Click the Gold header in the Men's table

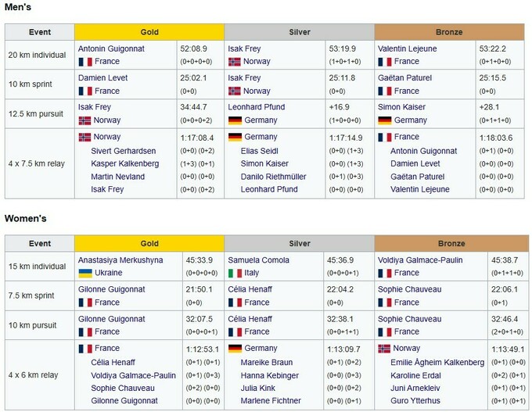coord(149,32)
